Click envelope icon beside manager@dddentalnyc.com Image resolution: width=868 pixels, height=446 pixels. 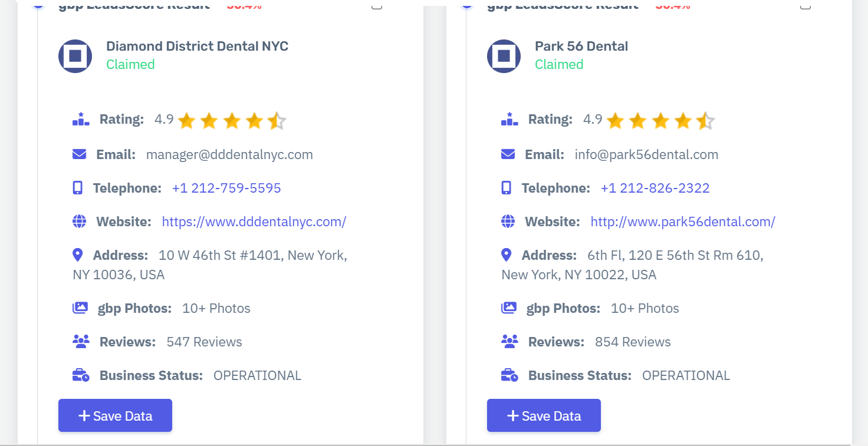79,154
